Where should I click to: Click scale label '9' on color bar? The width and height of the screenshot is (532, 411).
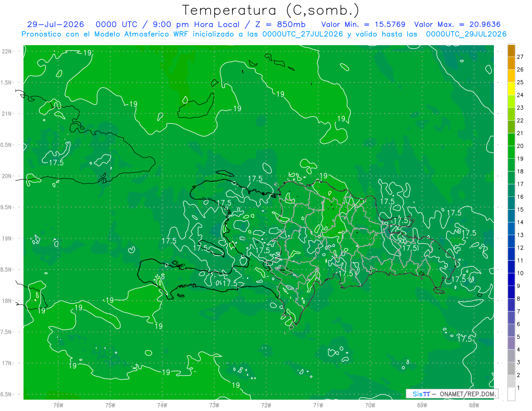click(519, 286)
